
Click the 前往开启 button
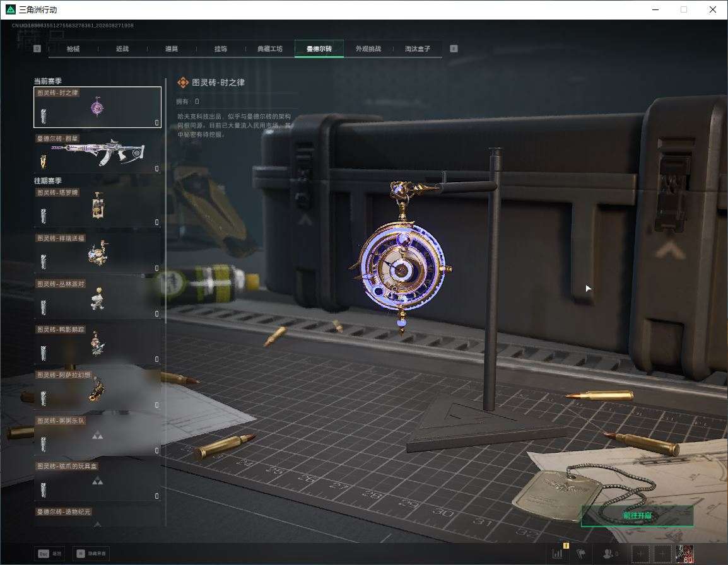pyautogui.click(x=637, y=515)
